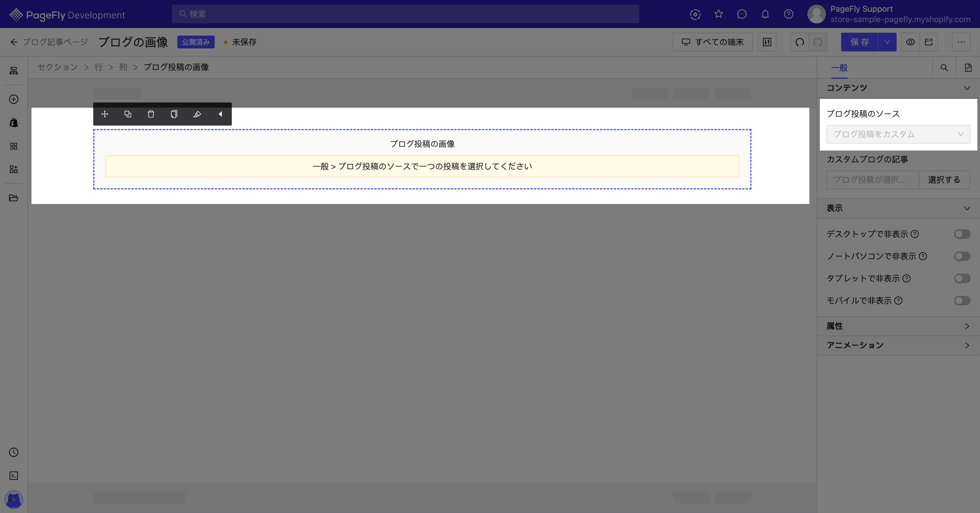Click ノートパソコンで非表示 help question mark
The image size is (980, 513).
[x=923, y=256]
